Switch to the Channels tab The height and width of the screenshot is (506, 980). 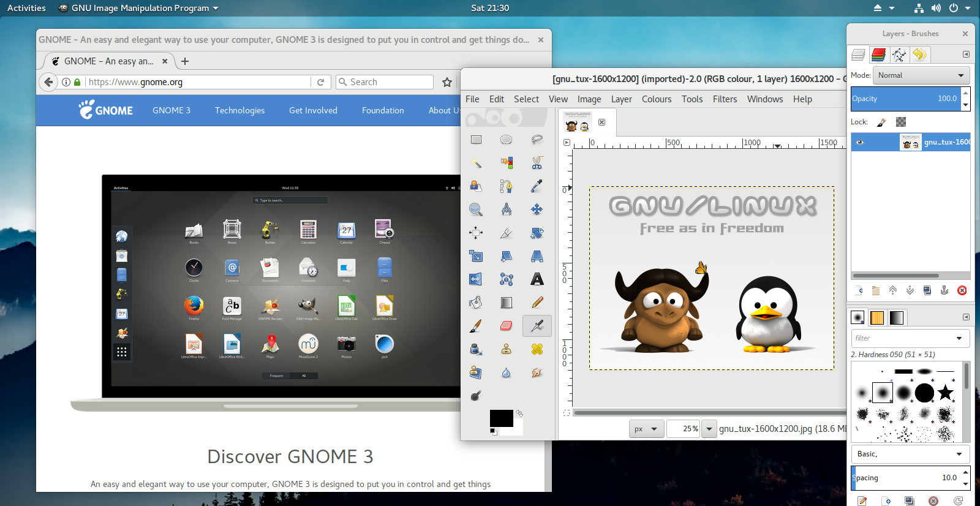pyautogui.click(x=878, y=55)
